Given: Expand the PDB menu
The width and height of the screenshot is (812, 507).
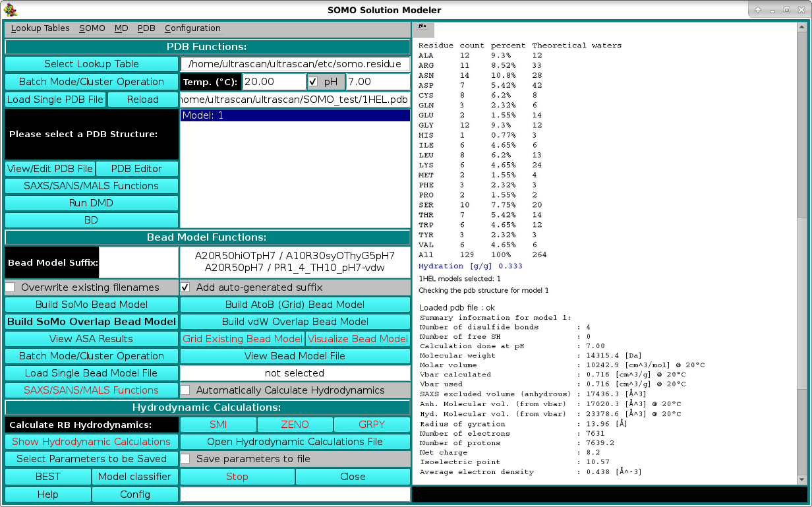Looking at the screenshot, I should [x=146, y=28].
